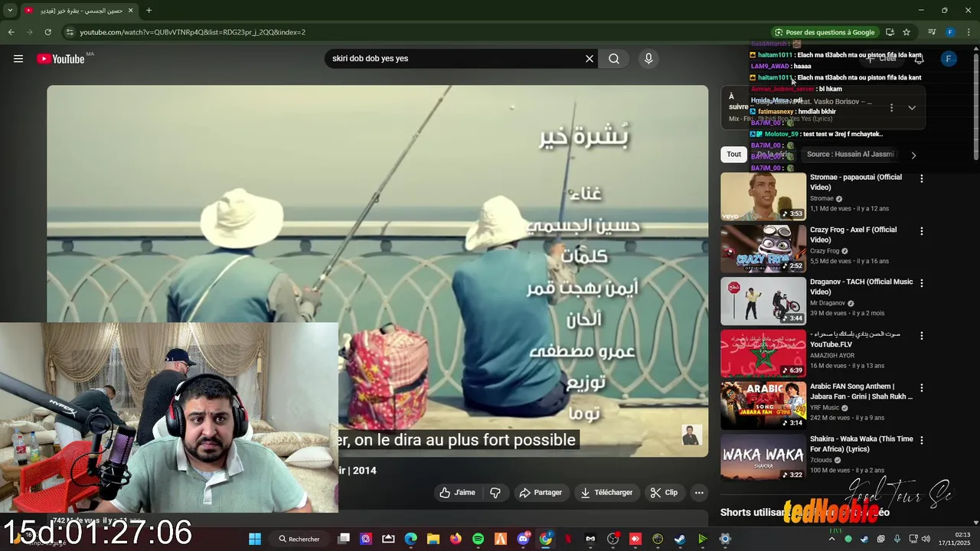The image size is (980, 551).
Task: Open Draganov TACH video thumbnail
Action: click(763, 301)
